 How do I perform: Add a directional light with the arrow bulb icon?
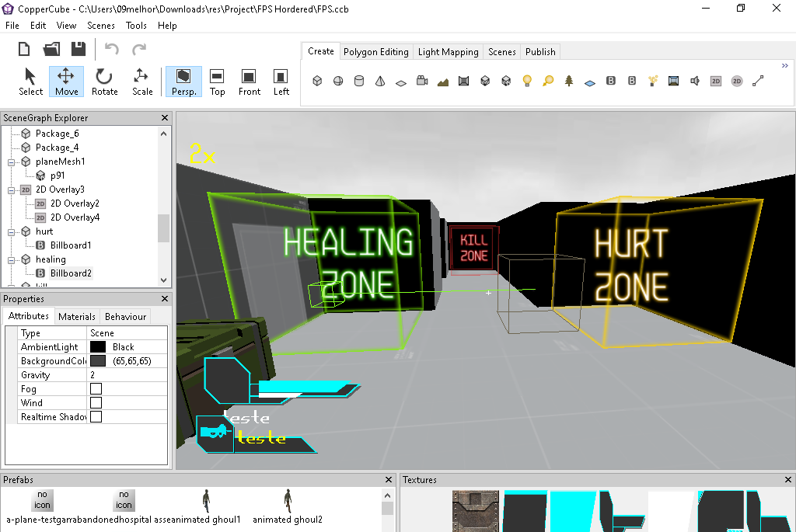(x=548, y=81)
